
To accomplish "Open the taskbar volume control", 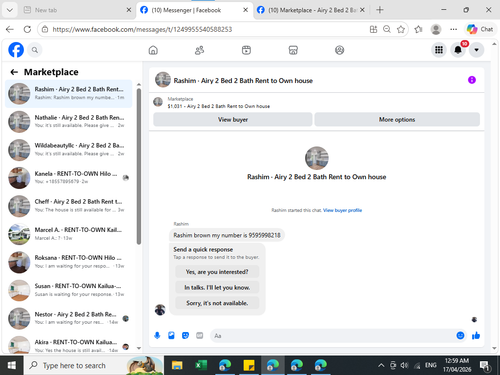I will (x=404, y=365).
